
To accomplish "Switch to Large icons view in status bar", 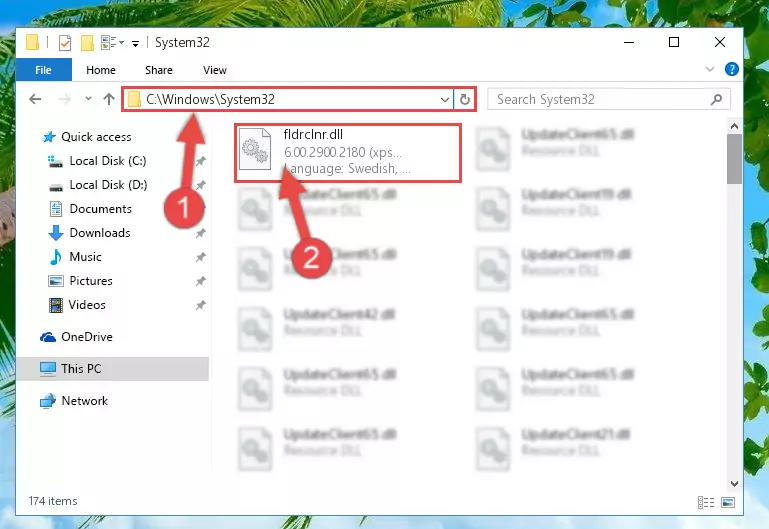I will tap(728, 502).
